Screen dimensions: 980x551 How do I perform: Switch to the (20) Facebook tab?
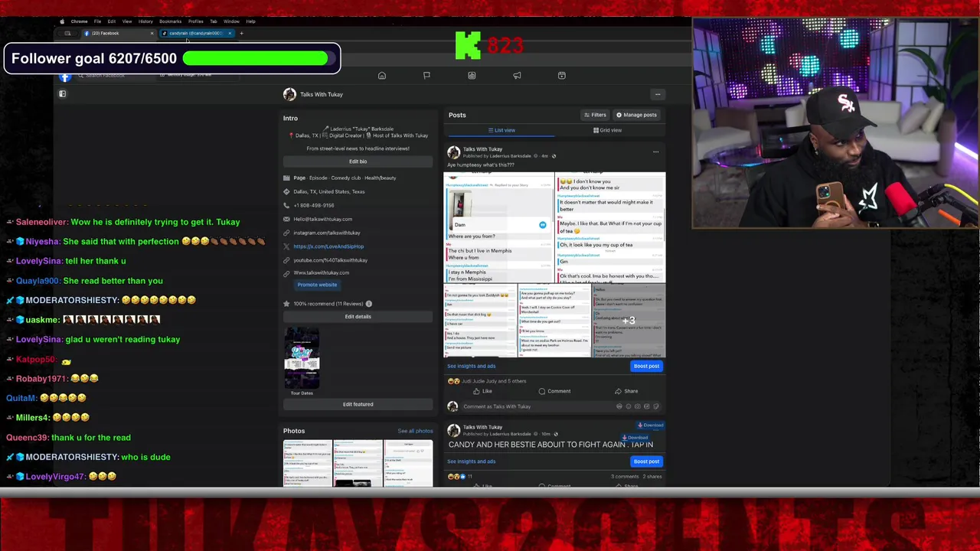click(117, 33)
